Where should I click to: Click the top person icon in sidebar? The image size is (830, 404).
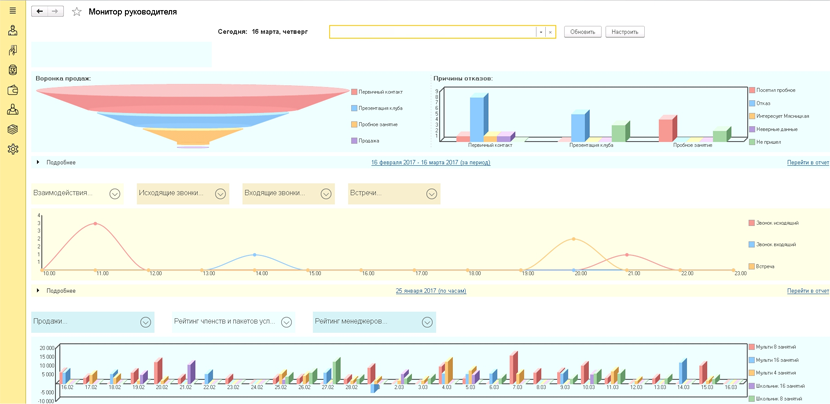(x=13, y=31)
